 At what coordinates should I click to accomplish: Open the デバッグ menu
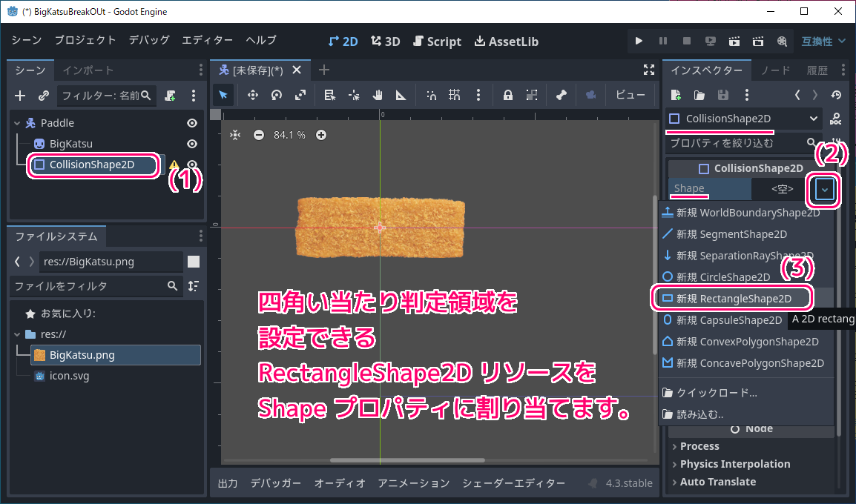tap(149, 40)
